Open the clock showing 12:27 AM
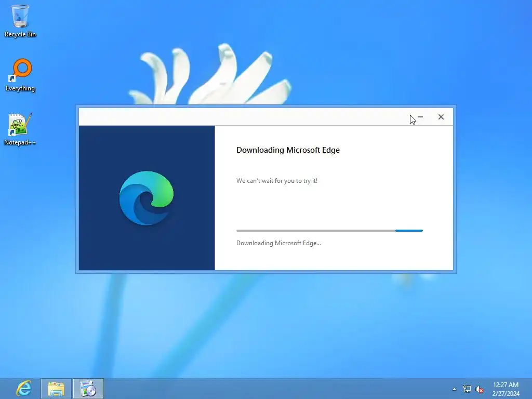The width and height of the screenshot is (532, 399). pyautogui.click(x=506, y=389)
